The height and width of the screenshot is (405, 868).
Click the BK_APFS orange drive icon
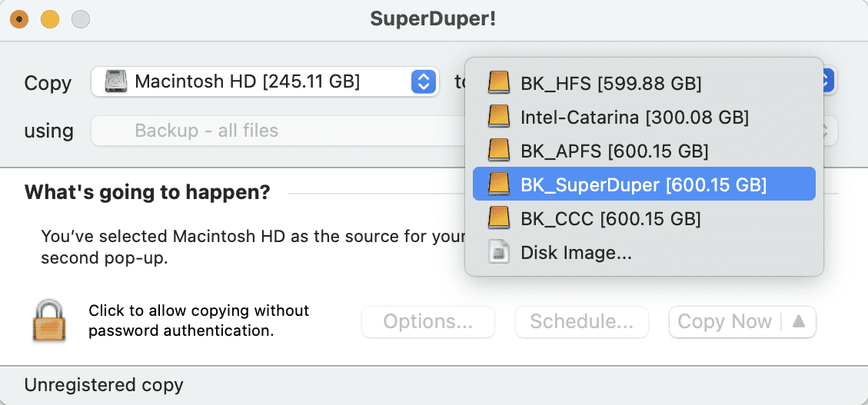pos(499,151)
